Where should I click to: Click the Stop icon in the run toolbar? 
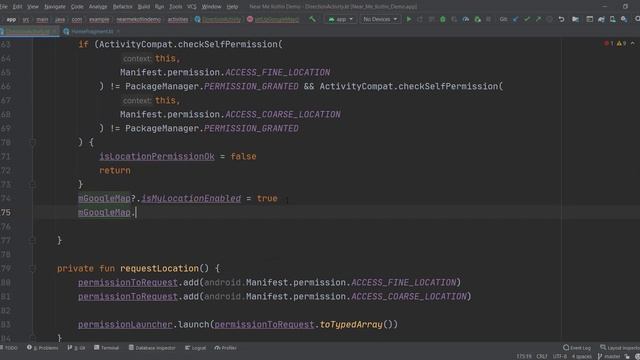[489, 19]
